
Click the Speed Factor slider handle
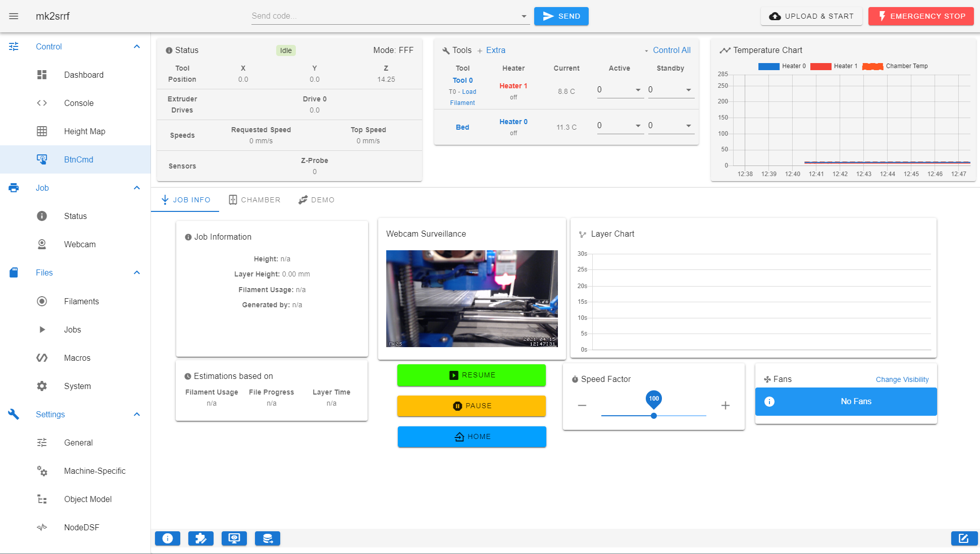coord(654,416)
